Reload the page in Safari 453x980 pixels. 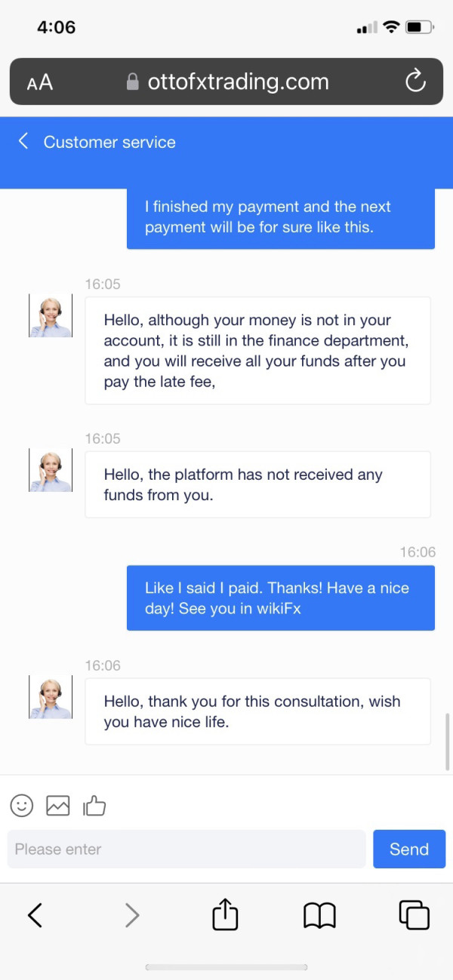(x=415, y=81)
